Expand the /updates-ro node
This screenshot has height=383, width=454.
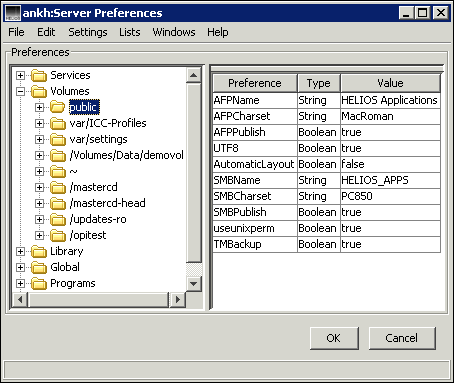[x=39, y=219]
